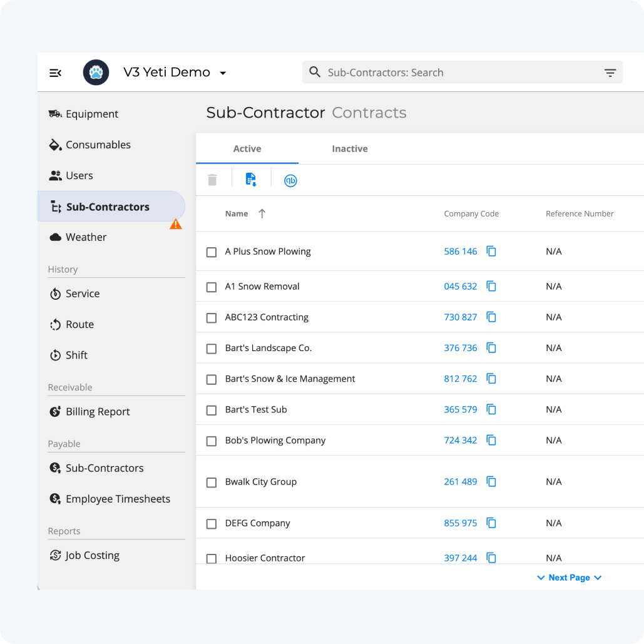
Task: Open Equipment in the sidebar
Action: click(x=83, y=114)
